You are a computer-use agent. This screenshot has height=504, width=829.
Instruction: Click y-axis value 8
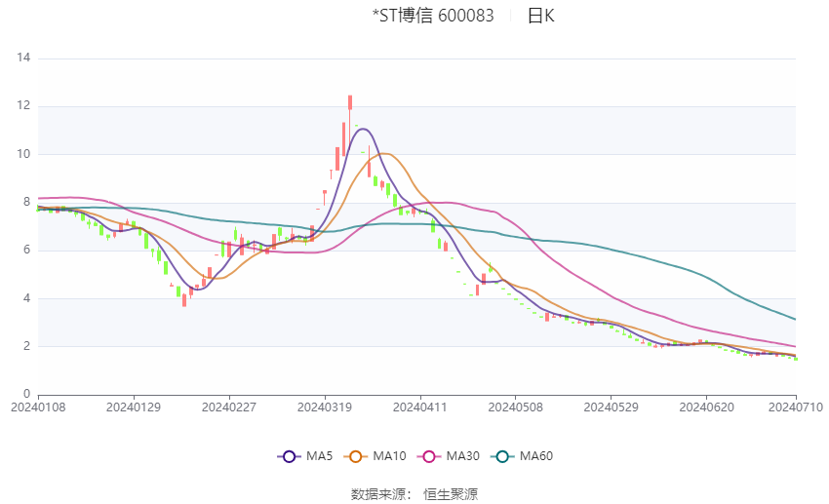pos(27,202)
